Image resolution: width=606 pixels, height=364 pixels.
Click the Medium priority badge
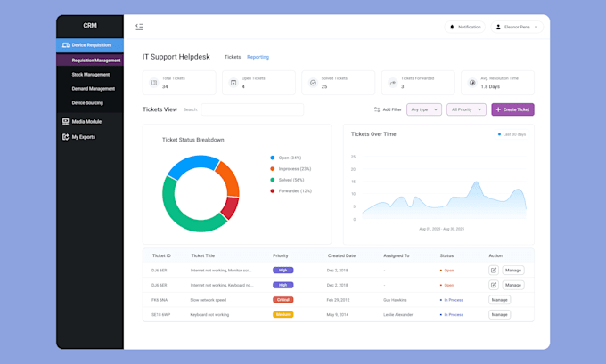(283, 314)
